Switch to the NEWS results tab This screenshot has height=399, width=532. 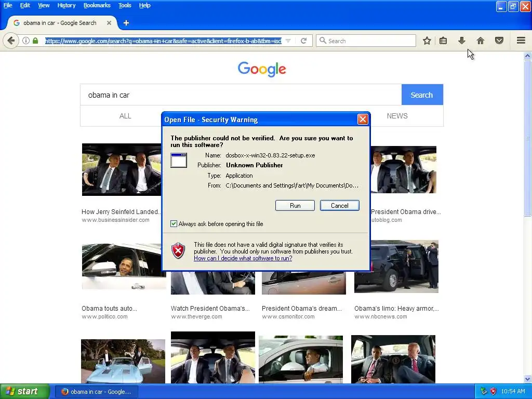click(397, 116)
